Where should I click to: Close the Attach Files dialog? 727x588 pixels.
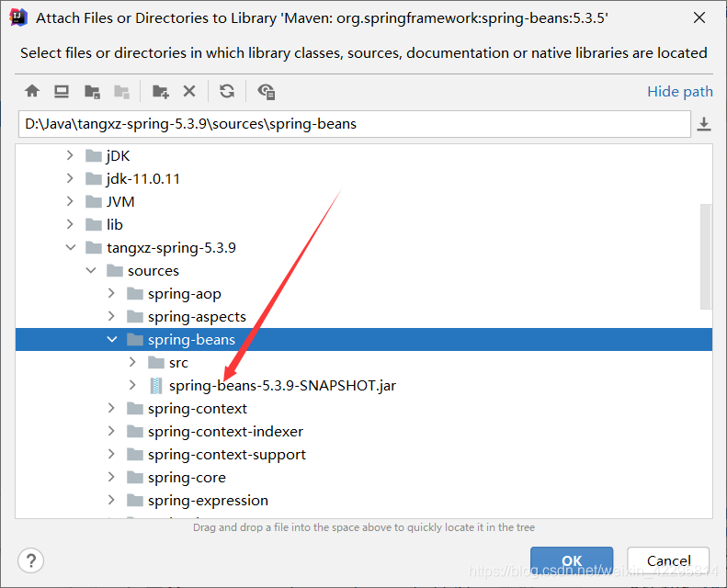pos(699,17)
